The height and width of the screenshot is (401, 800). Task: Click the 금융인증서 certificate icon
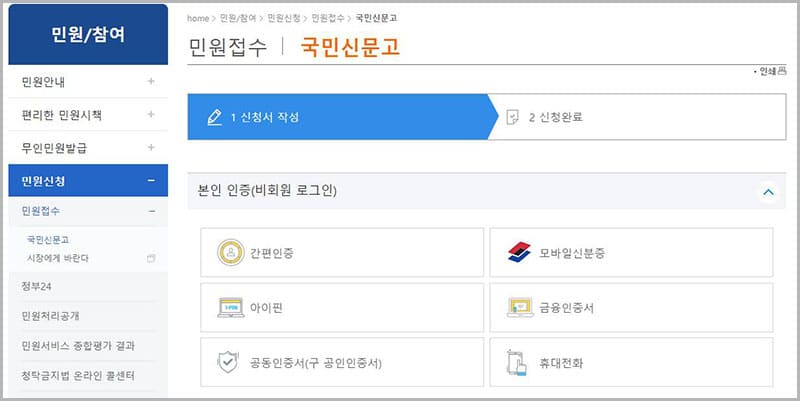click(x=520, y=308)
